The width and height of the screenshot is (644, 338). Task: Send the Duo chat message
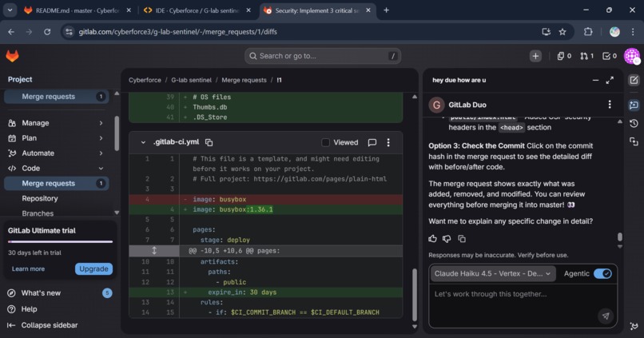pyautogui.click(x=606, y=316)
